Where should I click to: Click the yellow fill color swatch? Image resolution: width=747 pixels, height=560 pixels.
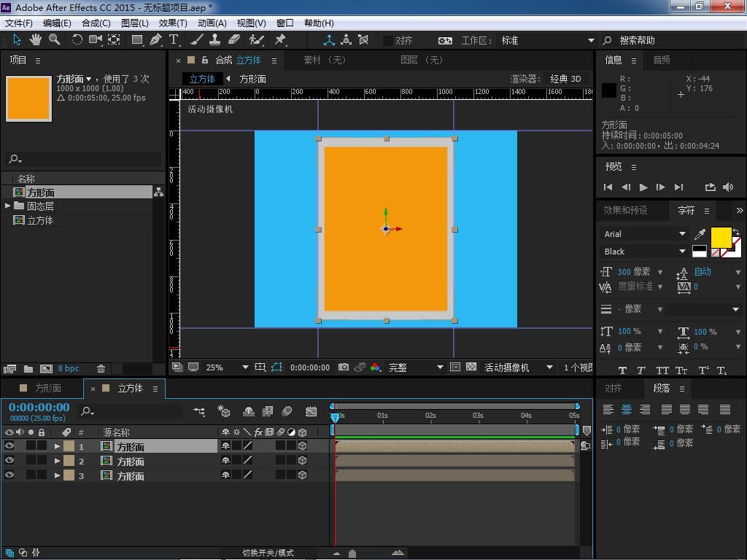coord(721,237)
